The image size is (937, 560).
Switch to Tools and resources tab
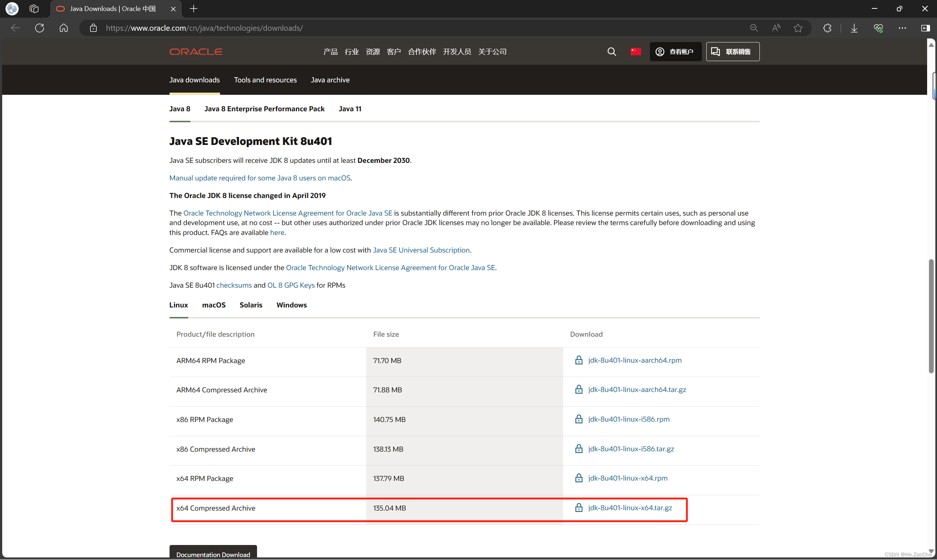pos(265,80)
